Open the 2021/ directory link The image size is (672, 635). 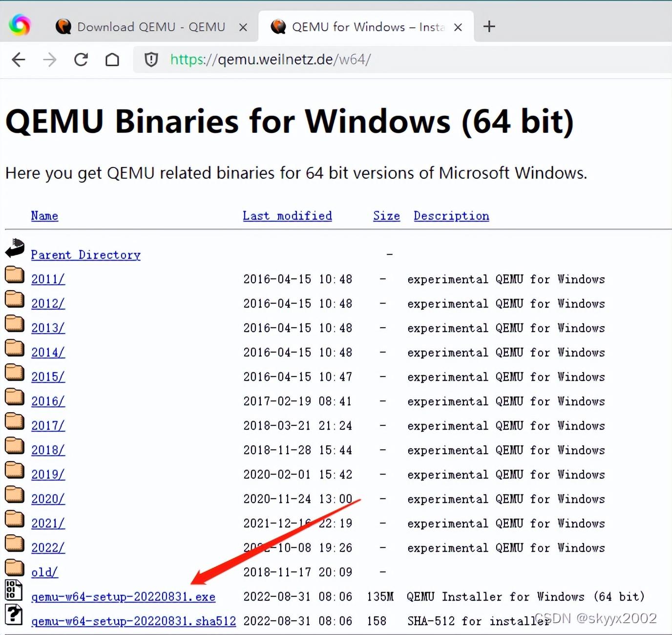pos(48,524)
